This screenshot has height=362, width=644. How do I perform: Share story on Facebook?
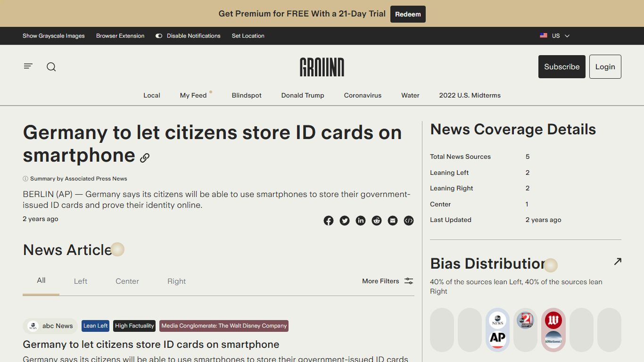pos(329,221)
